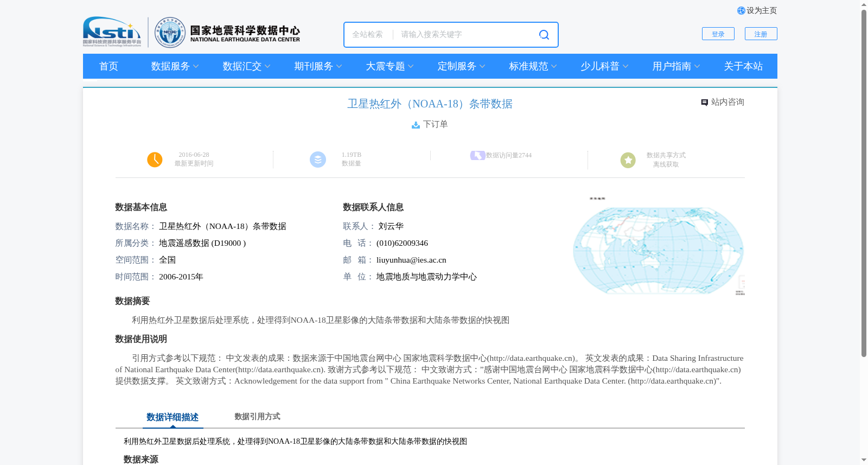Click the 数据摘要 heading
The image size is (868, 465).
click(132, 301)
